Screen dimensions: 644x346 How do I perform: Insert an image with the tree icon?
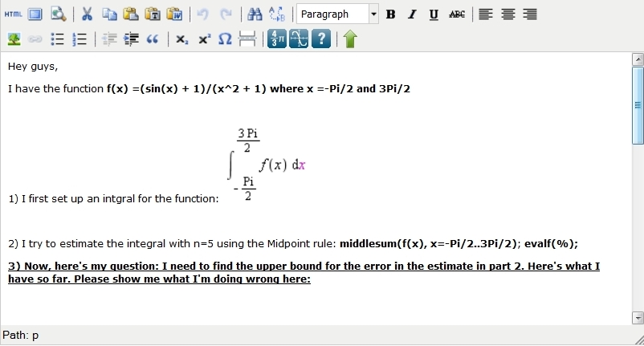(x=13, y=39)
